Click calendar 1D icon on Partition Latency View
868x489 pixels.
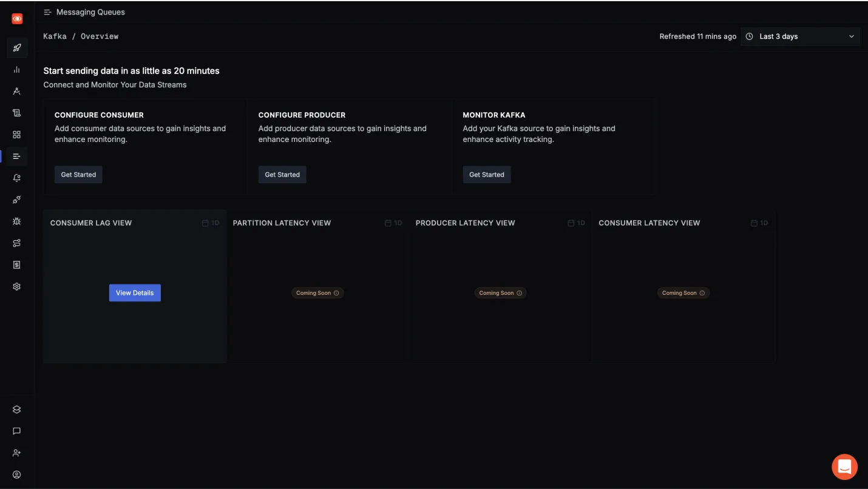(388, 223)
